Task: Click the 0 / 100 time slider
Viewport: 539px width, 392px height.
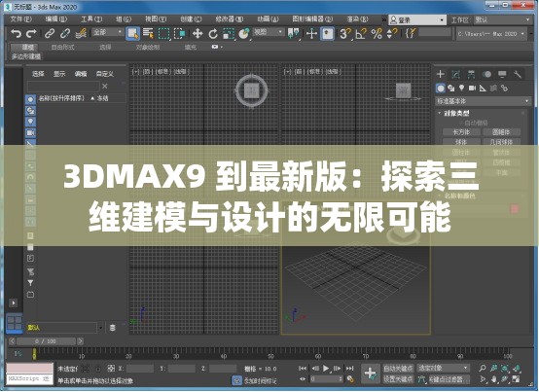Action: (x=46, y=341)
